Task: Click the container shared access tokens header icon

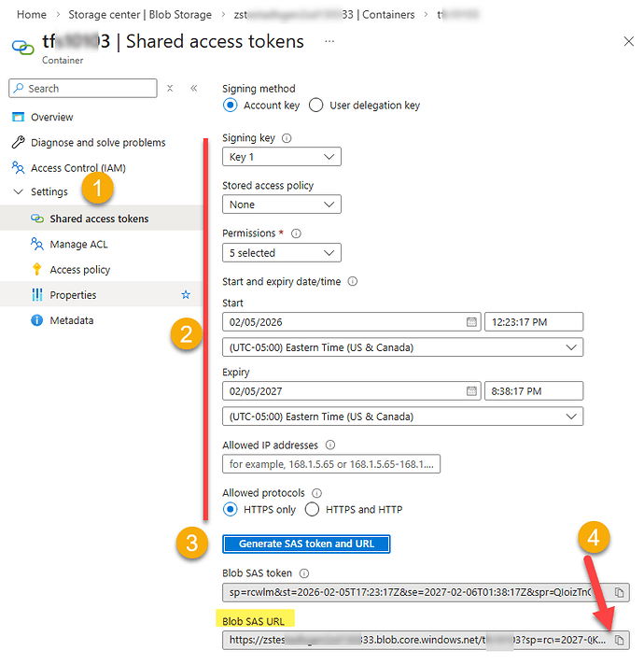Action: [x=22, y=48]
